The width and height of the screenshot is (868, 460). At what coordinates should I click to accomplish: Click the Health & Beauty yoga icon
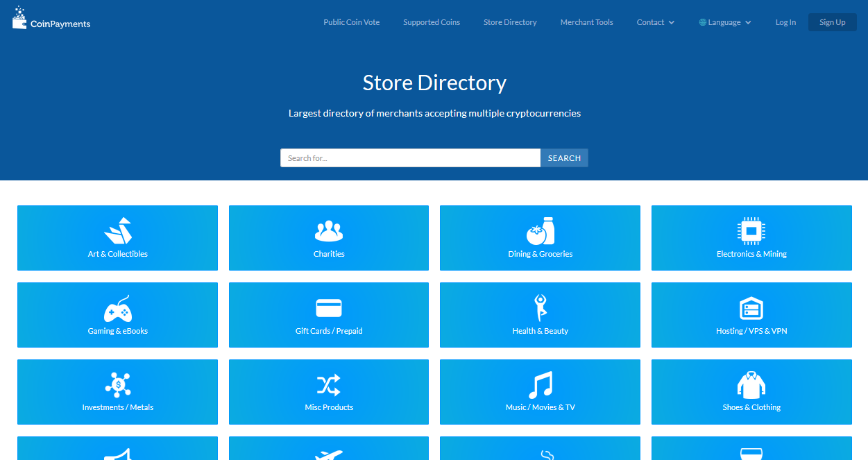click(x=541, y=308)
